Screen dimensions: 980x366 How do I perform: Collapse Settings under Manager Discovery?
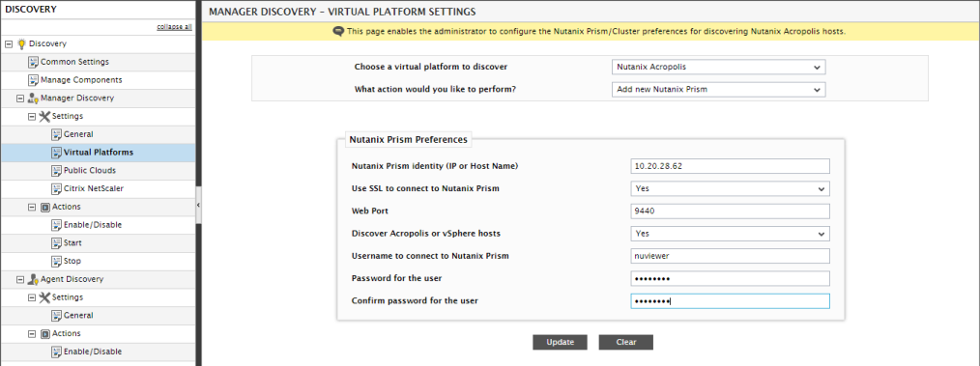[x=32, y=116]
